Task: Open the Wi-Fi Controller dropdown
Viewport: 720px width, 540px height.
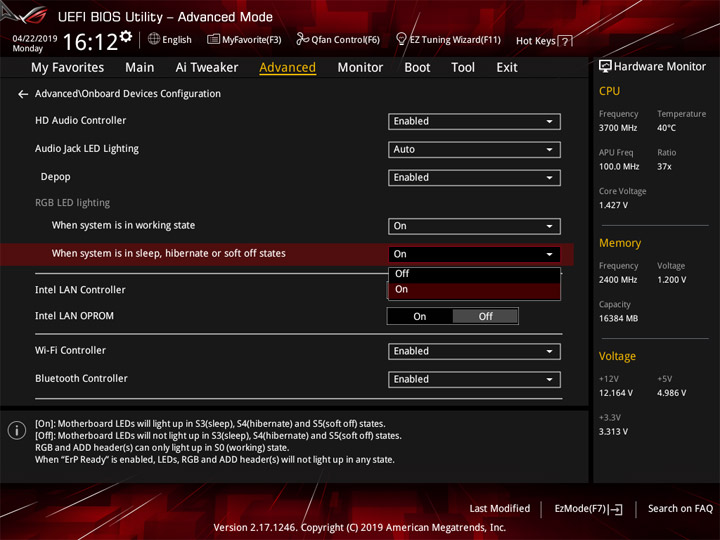Action: [474, 351]
